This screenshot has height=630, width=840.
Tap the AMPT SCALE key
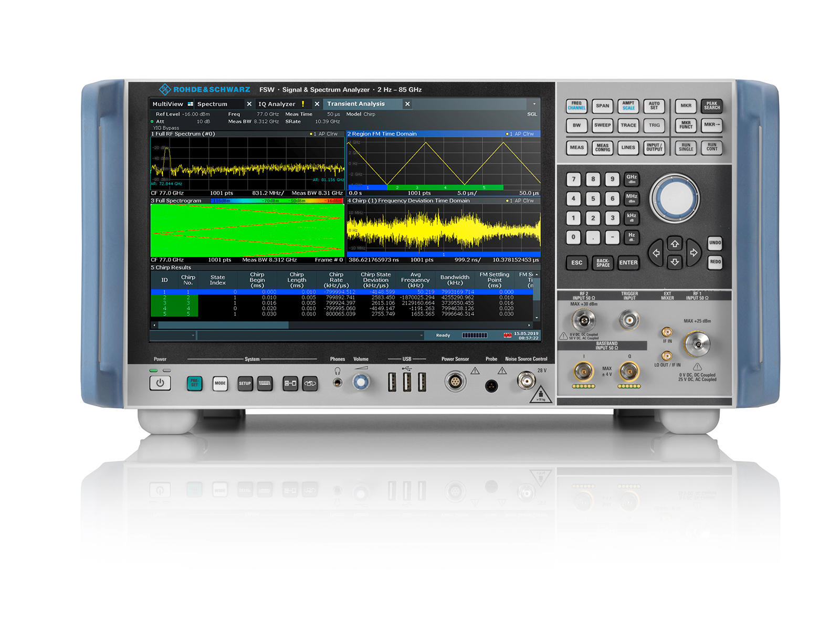(628, 106)
